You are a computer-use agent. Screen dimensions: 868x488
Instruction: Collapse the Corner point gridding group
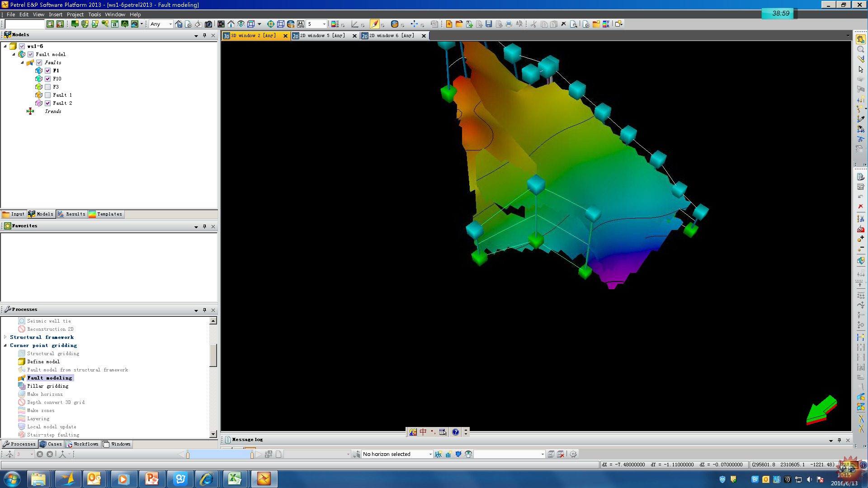tap(5, 345)
